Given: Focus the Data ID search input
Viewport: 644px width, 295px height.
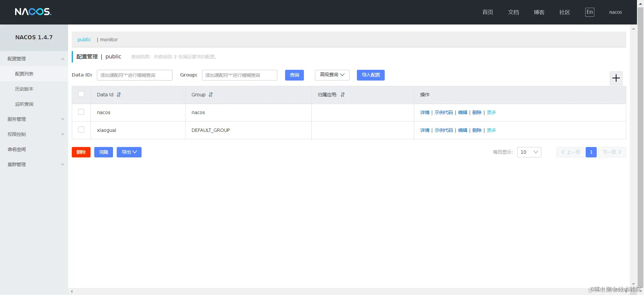Looking at the screenshot, I should (x=135, y=75).
